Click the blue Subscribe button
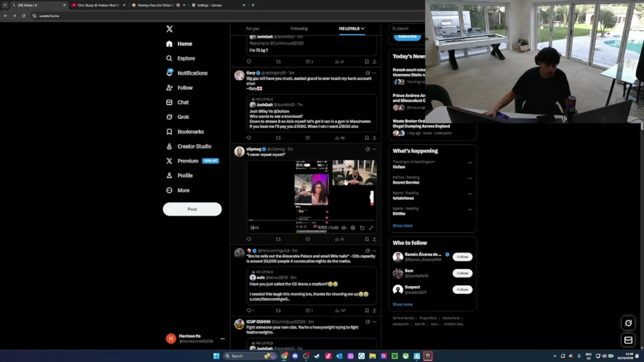The height and width of the screenshot is (362, 644). point(408,36)
